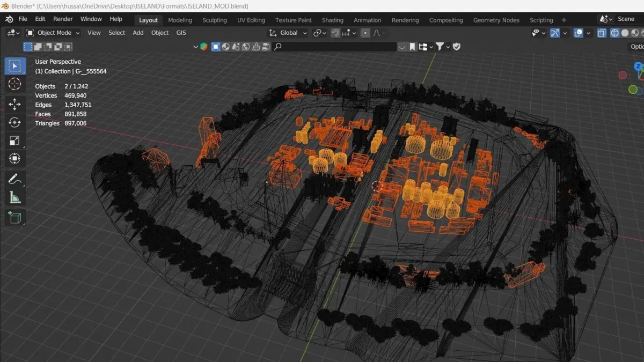Select the Select Box tool
Screen dimensions: 644x362
[x=14, y=67]
